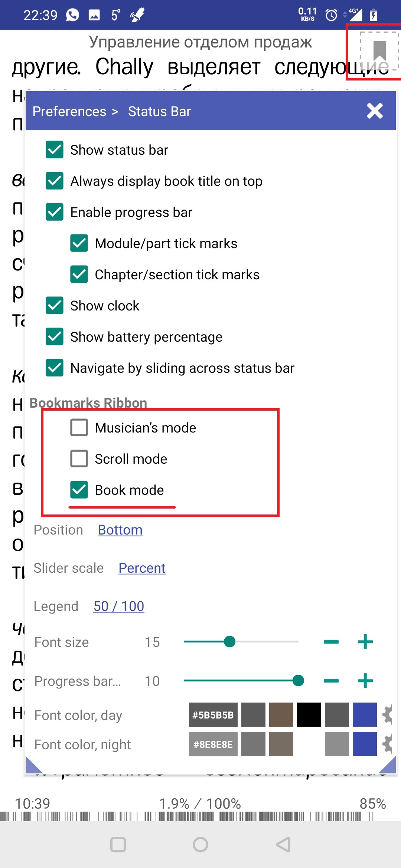Open Position dropdown set to Bottom
This screenshot has height=868, width=401.
pos(120,530)
